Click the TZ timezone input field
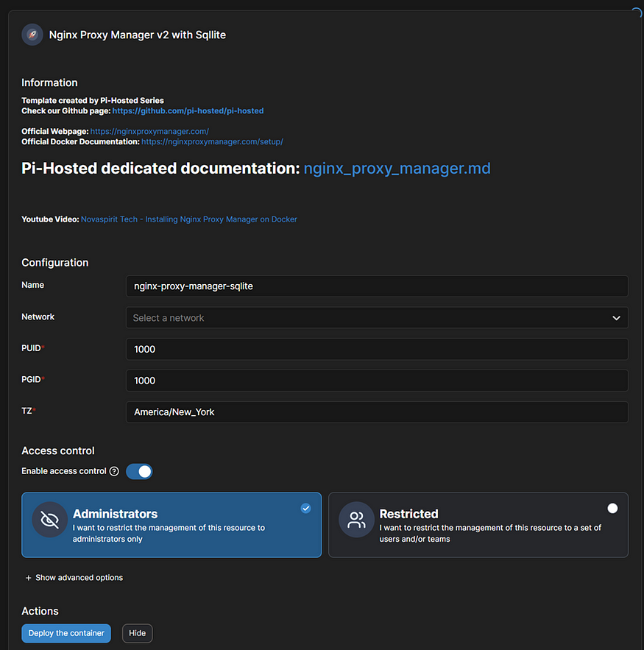The height and width of the screenshot is (650, 644). (377, 412)
